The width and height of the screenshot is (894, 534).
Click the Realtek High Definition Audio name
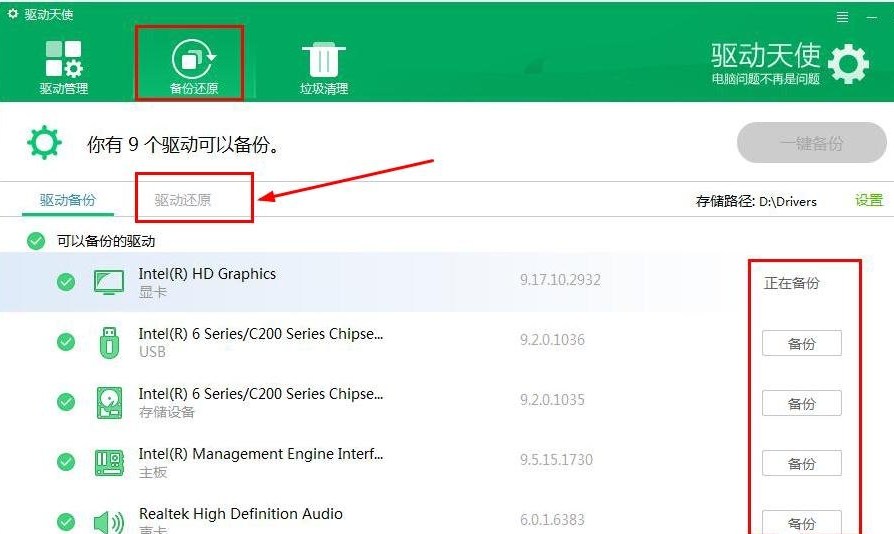[x=241, y=513]
